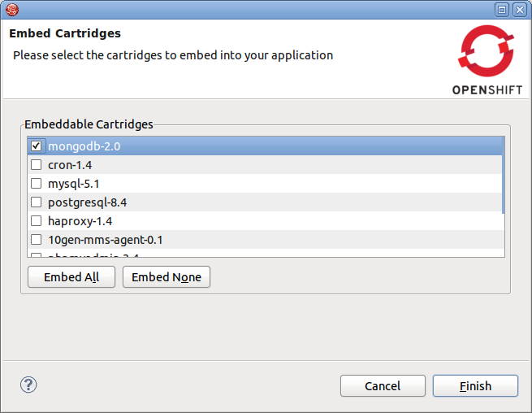Click Finish to confirm cartridges
532x413 pixels.
tap(475, 386)
